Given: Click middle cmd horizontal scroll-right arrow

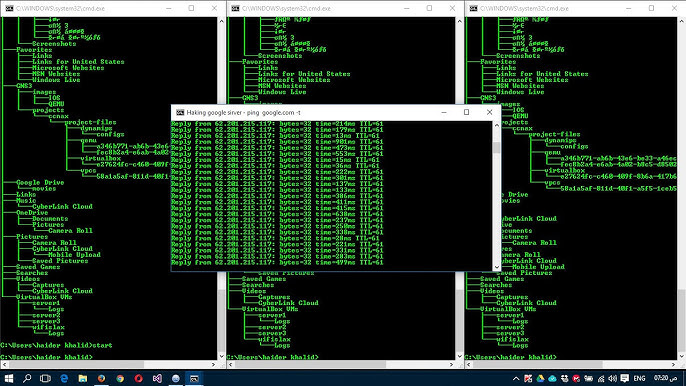Looking at the screenshot, I should pyautogui.click(x=452, y=364).
